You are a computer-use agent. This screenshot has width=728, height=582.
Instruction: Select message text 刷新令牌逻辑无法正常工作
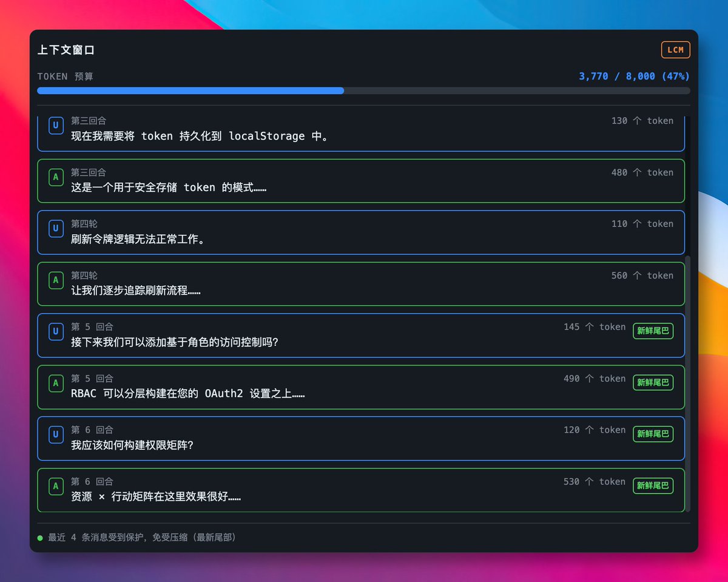click(x=138, y=239)
